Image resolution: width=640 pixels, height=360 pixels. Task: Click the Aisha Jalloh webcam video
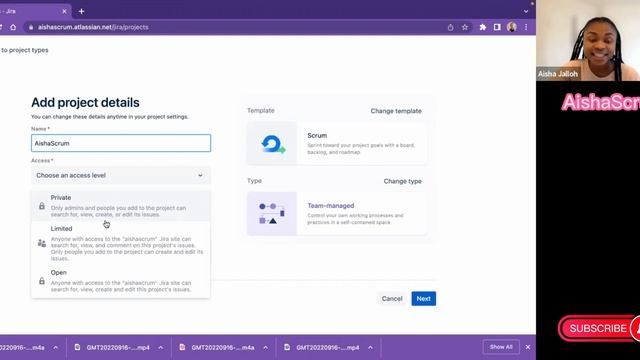pos(588,40)
